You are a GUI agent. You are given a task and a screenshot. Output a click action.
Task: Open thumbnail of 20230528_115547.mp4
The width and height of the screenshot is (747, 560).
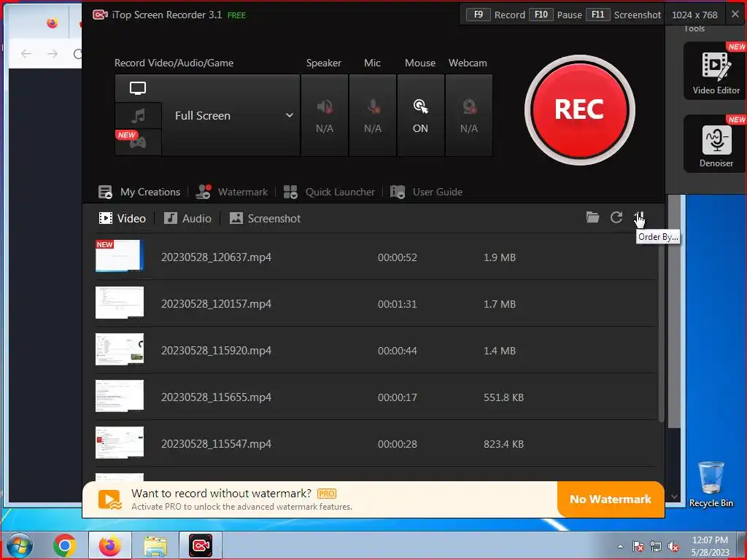coord(120,443)
